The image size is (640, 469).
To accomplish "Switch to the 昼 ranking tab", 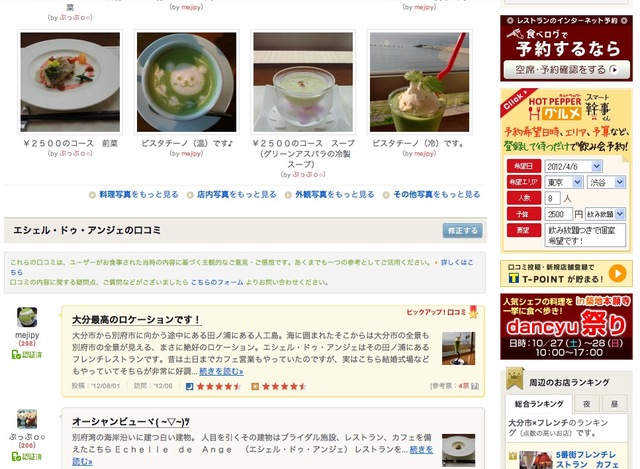I will pyautogui.click(x=614, y=404).
